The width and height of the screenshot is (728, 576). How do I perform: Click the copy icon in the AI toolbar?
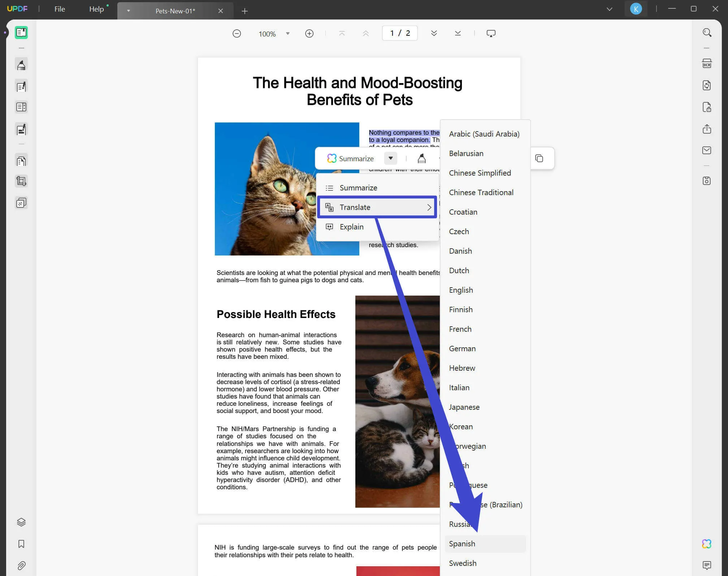pos(539,158)
